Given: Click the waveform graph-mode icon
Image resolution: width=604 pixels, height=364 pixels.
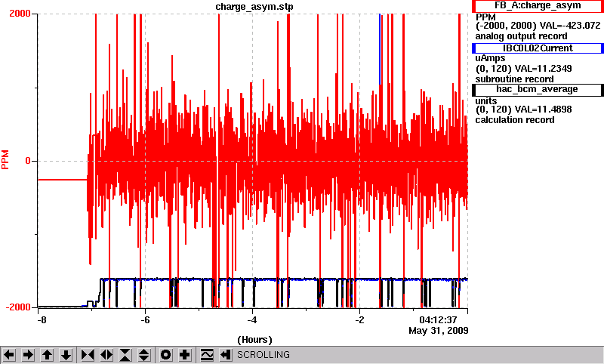Looking at the screenshot, I should point(207,355).
